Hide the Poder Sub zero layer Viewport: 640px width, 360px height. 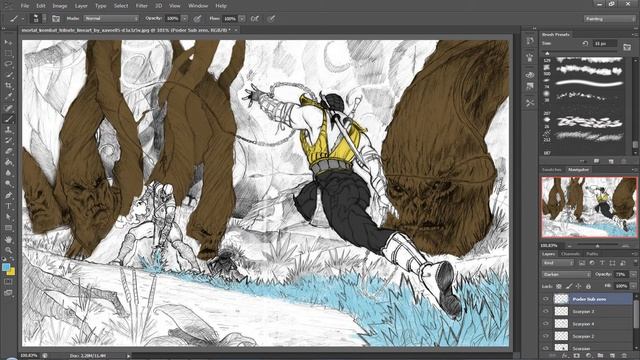tap(546, 299)
